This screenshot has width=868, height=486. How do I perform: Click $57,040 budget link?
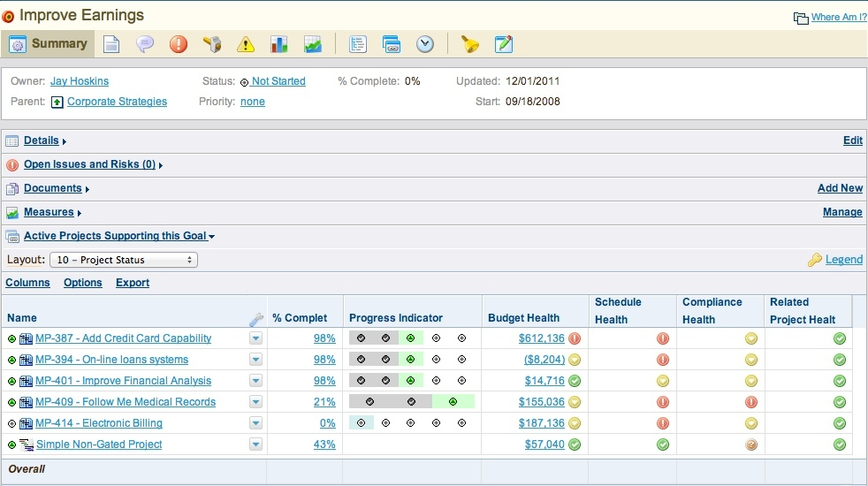pyautogui.click(x=544, y=444)
